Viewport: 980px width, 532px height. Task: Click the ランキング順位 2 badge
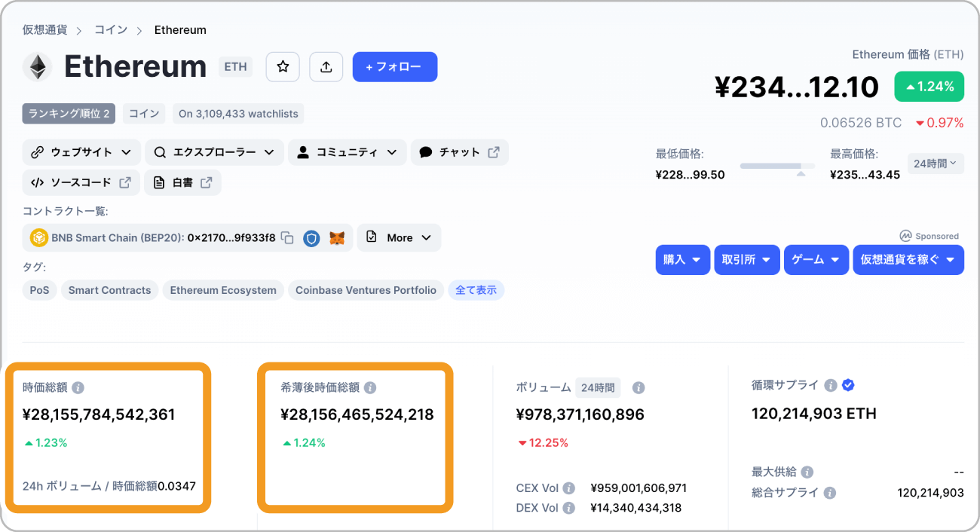69,114
